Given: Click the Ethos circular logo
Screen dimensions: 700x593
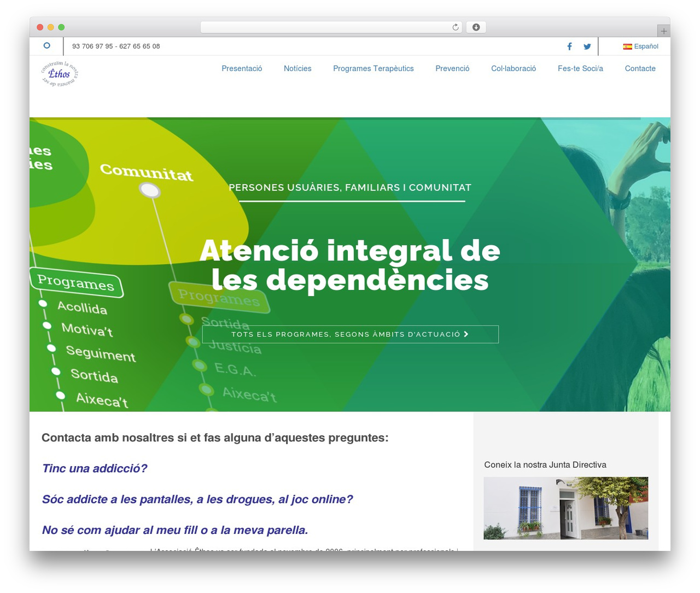Looking at the screenshot, I should click(60, 74).
